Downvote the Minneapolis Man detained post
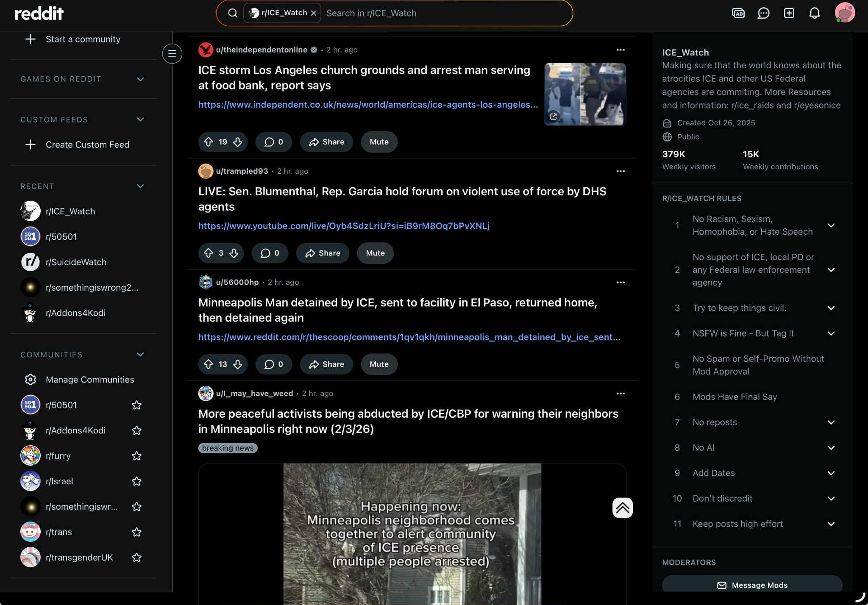The height and width of the screenshot is (605, 868). click(x=238, y=364)
